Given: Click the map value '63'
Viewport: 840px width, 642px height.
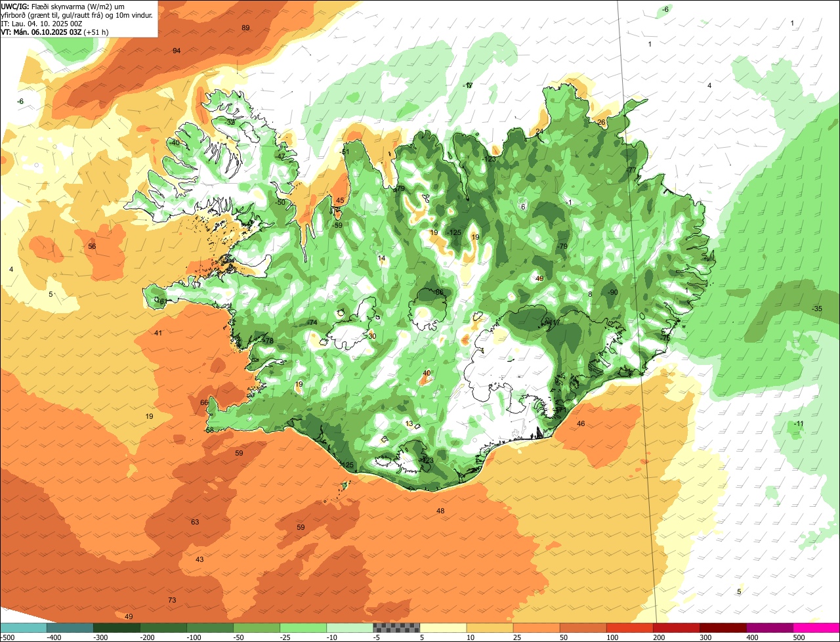Looking at the screenshot, I should [195, 522].
